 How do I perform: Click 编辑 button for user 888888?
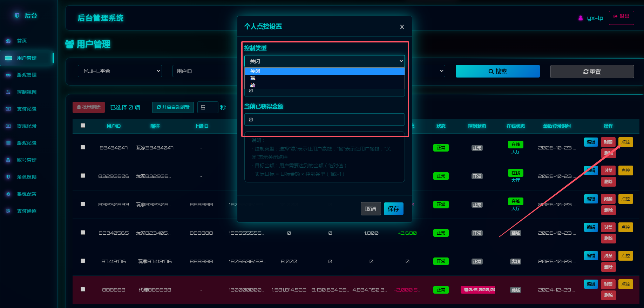click(x=591, y=284)
